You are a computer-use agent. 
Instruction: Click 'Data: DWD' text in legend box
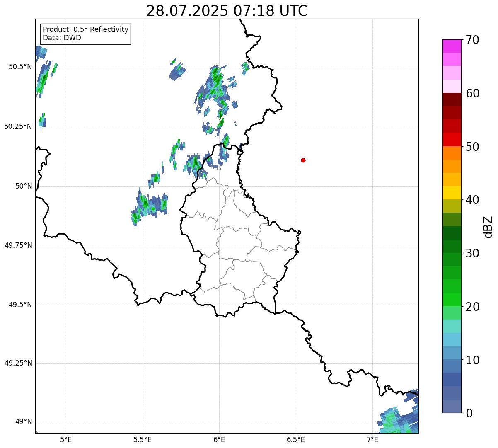tap(62, 38)
